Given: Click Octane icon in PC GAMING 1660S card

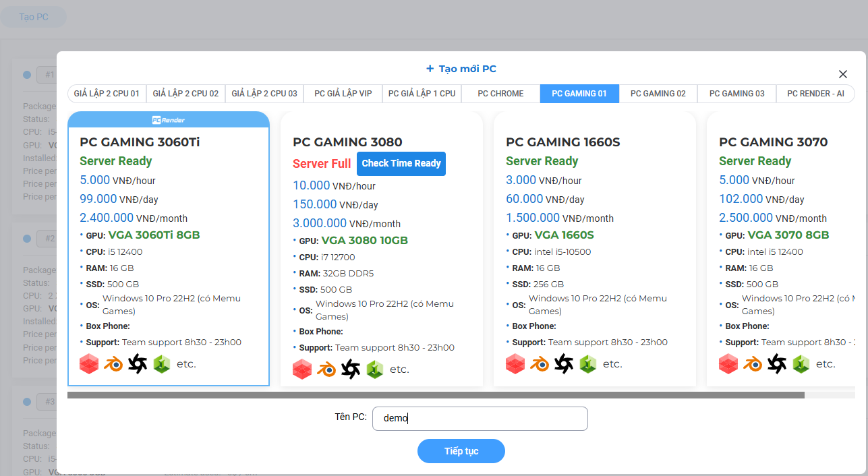Looking at the screenshot, I should [x=564, y=364].
